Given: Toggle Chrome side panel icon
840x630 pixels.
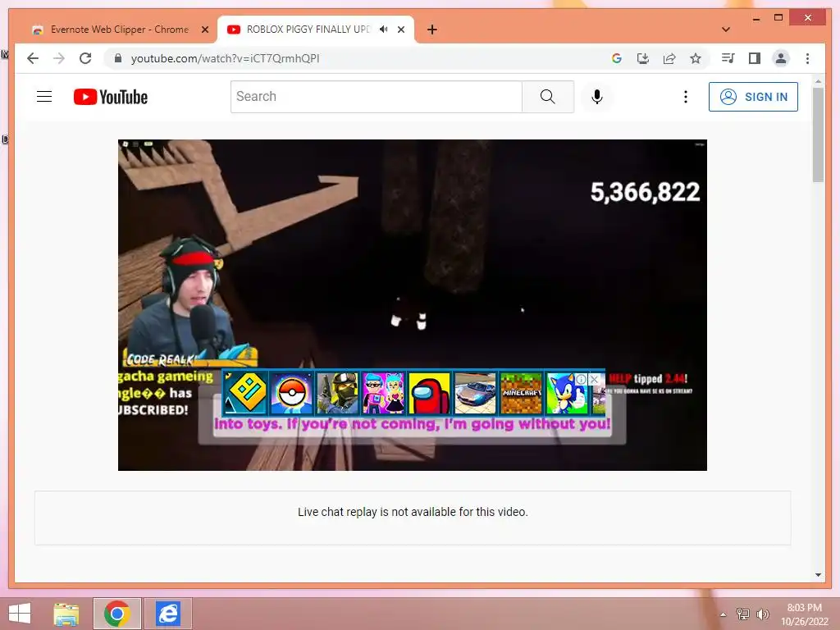Looking at the screenshot, I should pos(755,58).
